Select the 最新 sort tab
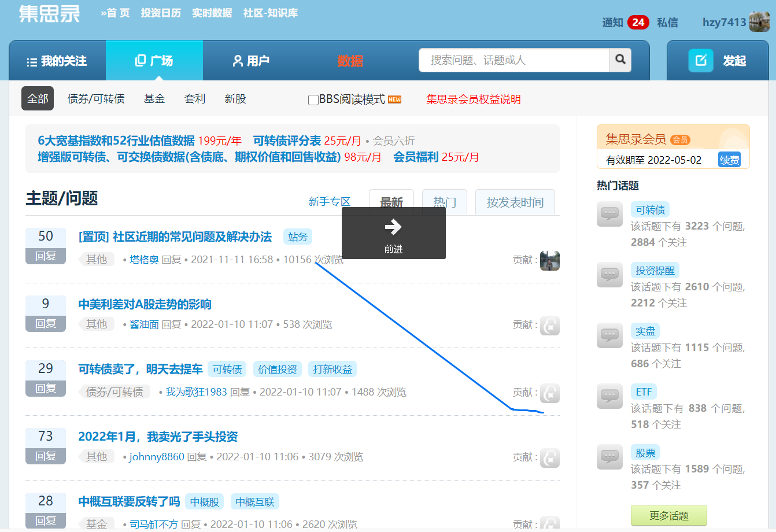Viewport: 776px width, 532px height. [x=391, y=202]
